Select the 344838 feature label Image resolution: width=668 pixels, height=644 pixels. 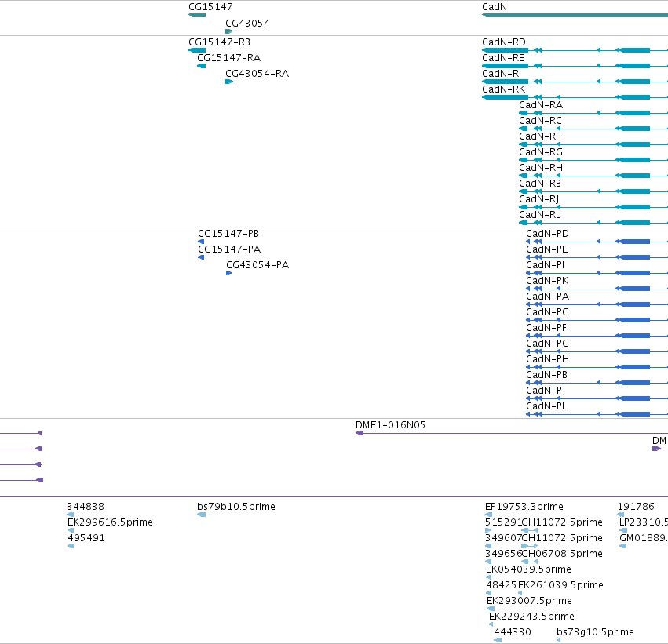click(x=86, y=507)
